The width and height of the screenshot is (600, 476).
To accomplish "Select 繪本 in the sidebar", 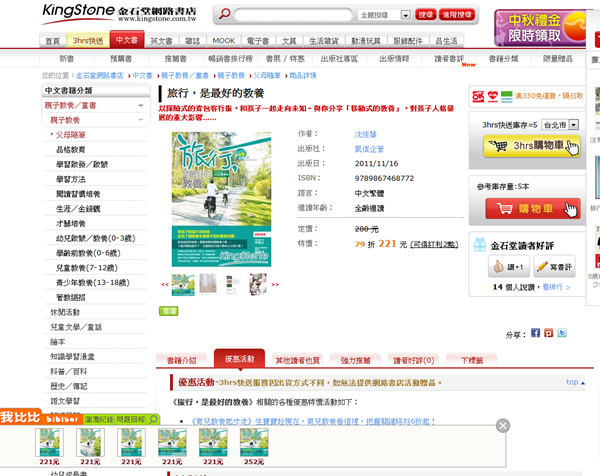I will coord(58,341).
